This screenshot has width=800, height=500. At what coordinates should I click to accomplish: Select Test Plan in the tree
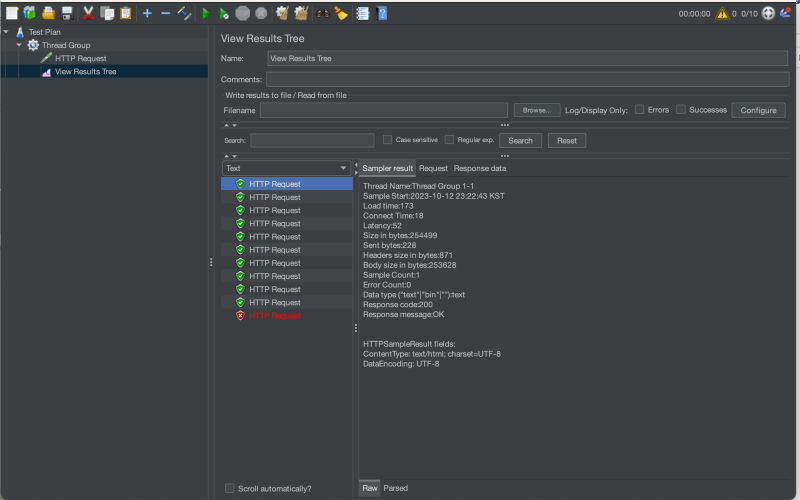(x=44, y=32)
